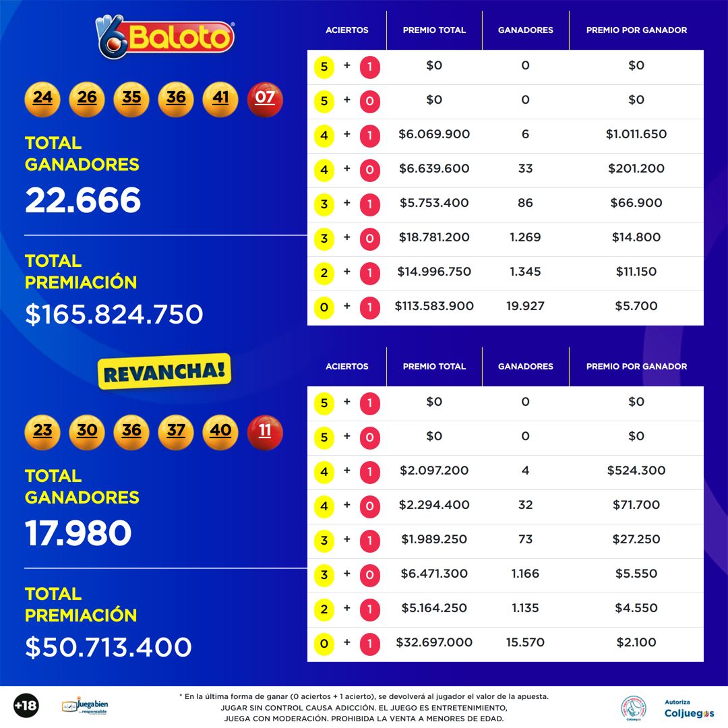Select the 15.570 winners cell in Revancha
Image resolution: width=728 pixels, height=728 pixels.
525,642
